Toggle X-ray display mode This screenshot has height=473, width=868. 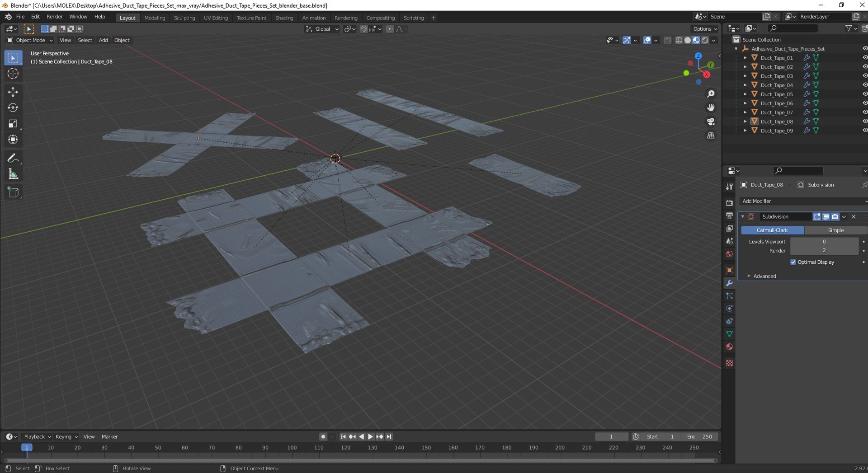(x=667, y=40)
